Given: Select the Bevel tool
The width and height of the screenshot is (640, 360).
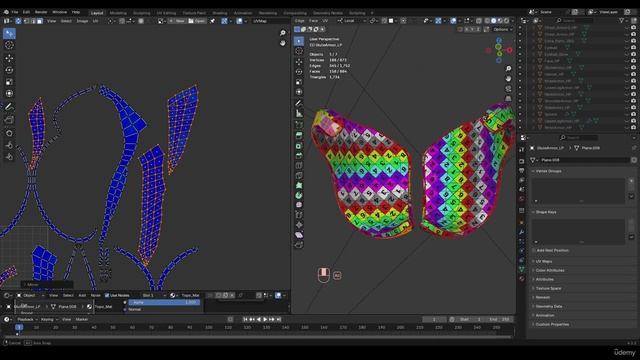Looking at the screenshot, I should 299,156.
